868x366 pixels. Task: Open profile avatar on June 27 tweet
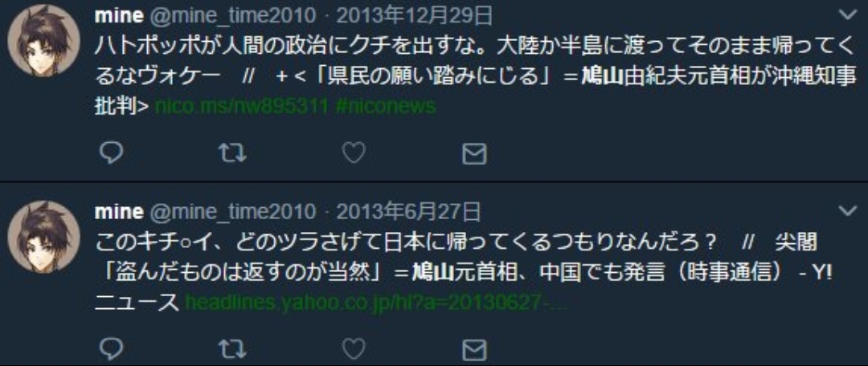pos(43,237)
